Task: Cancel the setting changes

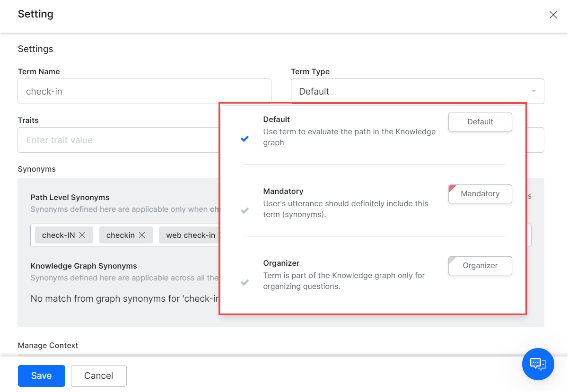Action: pyautogui.click(x=98, y=375)
